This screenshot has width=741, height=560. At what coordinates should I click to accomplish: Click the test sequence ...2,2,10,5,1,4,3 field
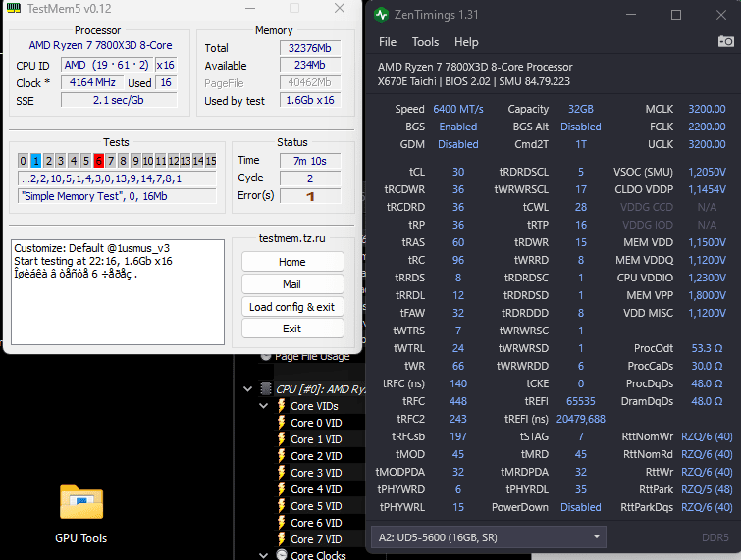pos(117,178)
